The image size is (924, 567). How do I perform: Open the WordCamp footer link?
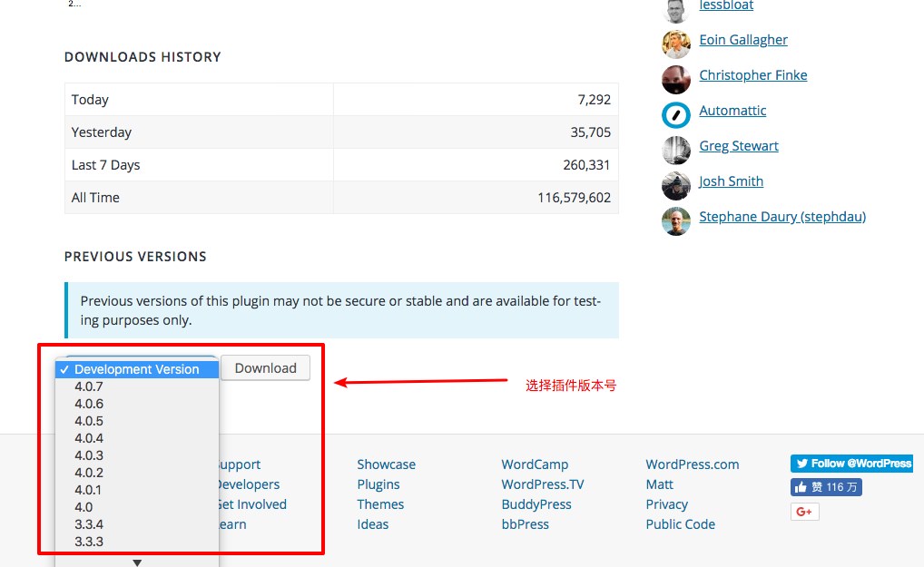pyautogui.click(x=535, y=464)
